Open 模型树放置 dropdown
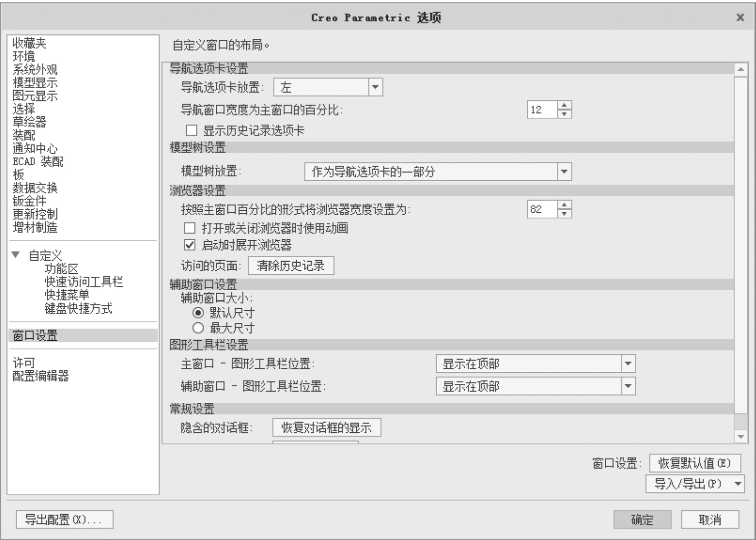The width and height of the screenshot is (756, 540). click(x=438, y=172)
